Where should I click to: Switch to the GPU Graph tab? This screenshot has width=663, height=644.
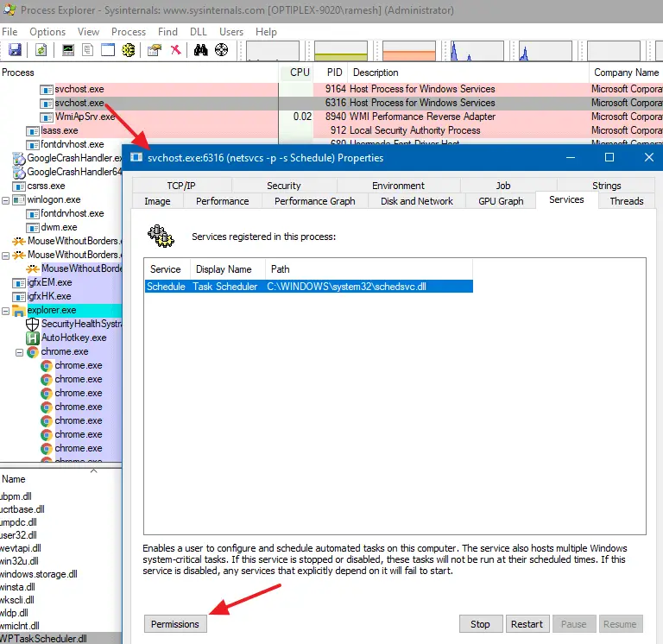click(501, 201)
